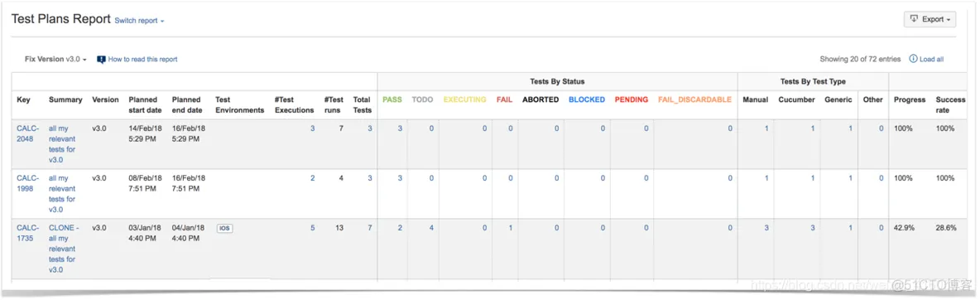Click the Cucumber test type header
This screenshot has width=980, height=300.
click(797, 99)
